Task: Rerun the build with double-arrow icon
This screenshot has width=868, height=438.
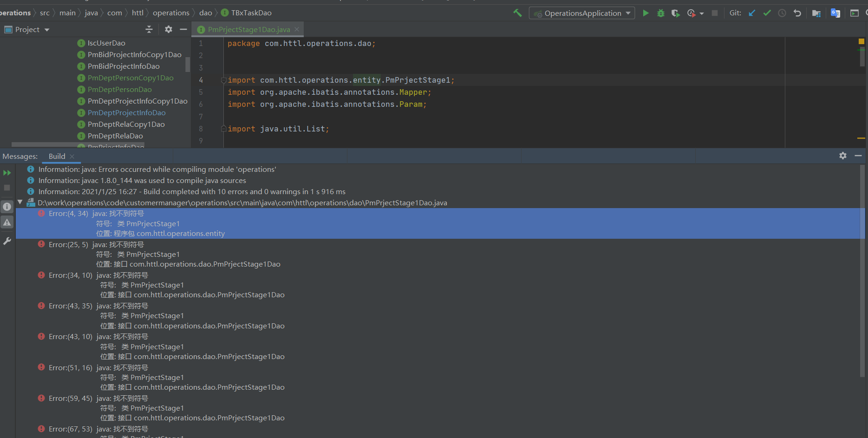Action: pos(7,173)
